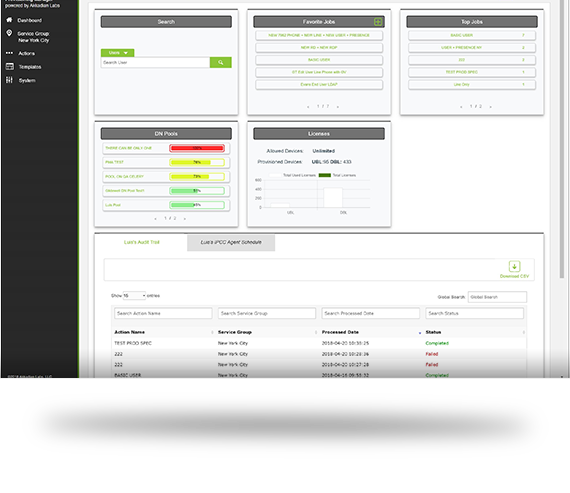Click the Search Status filter field

474,313
